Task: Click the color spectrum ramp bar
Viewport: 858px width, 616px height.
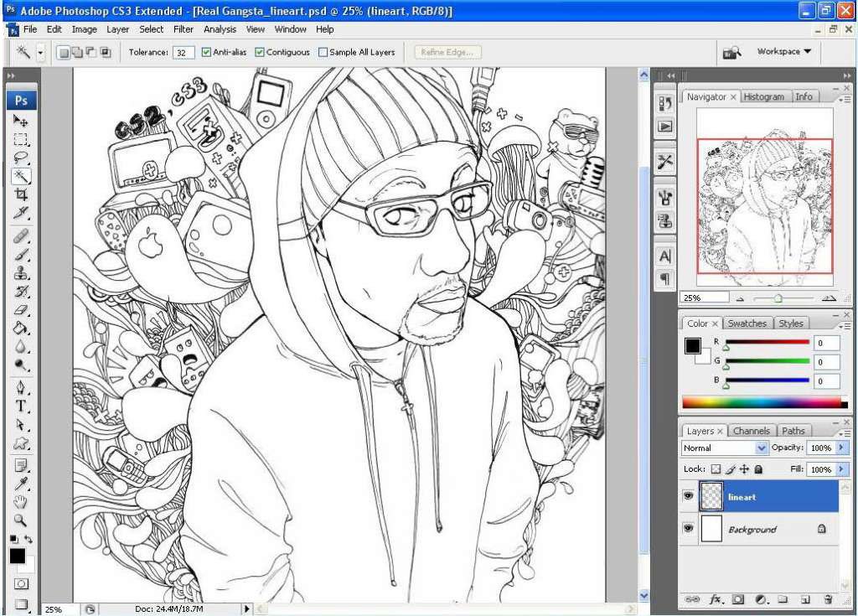Action: pos(761,402)
